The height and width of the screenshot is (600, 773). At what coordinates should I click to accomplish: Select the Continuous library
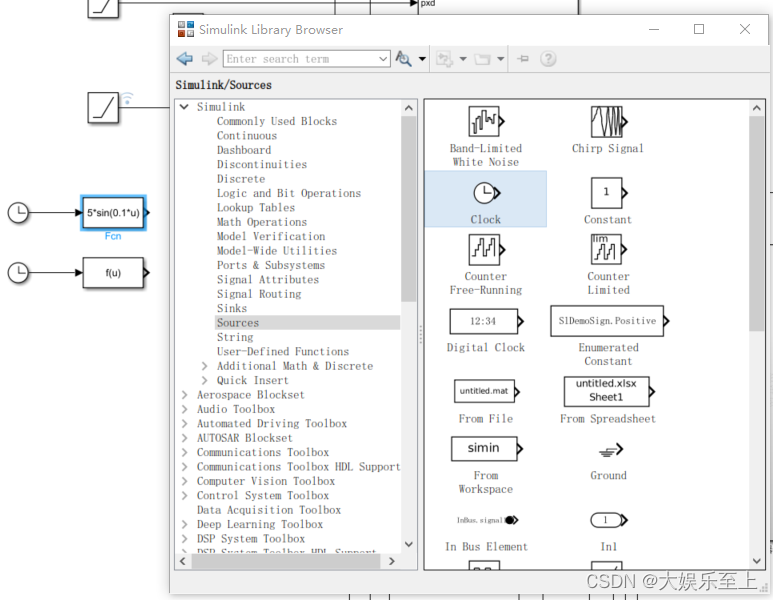point(247,136)
